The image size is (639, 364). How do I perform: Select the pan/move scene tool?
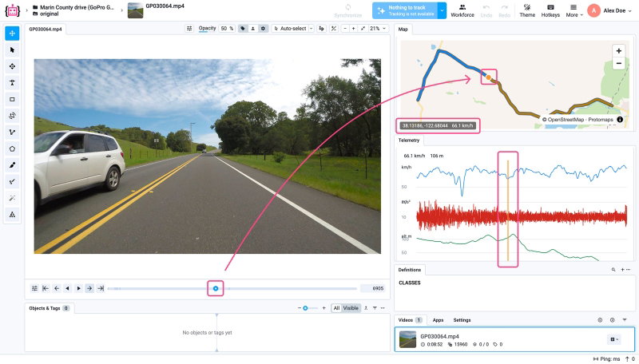pos(12,34)
